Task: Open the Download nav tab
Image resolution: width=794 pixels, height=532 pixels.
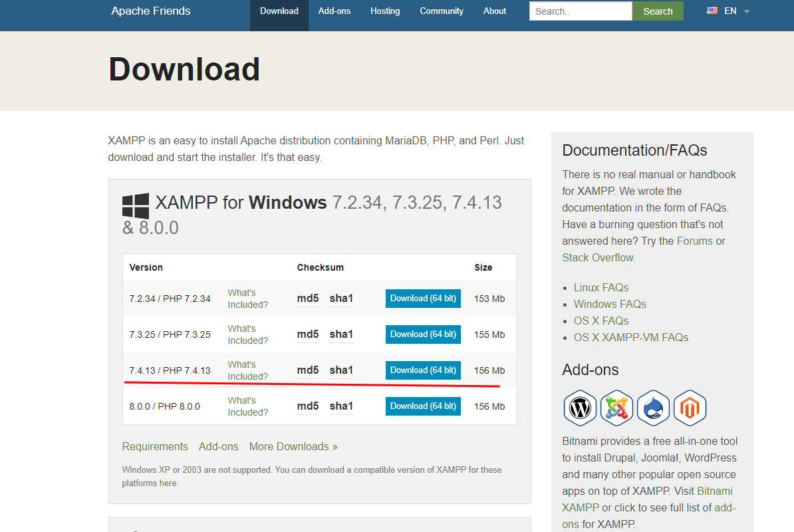Action: tap(279, 11)
